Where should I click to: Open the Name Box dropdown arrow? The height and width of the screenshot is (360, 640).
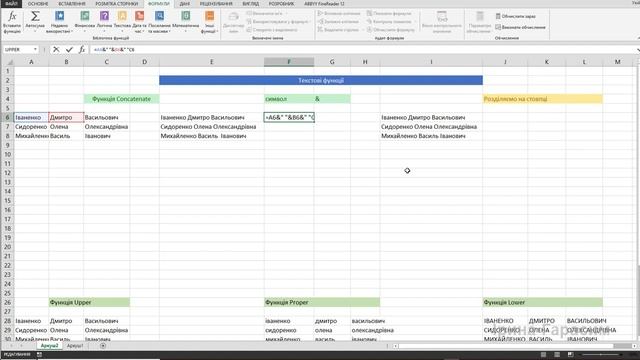(36, 49)
